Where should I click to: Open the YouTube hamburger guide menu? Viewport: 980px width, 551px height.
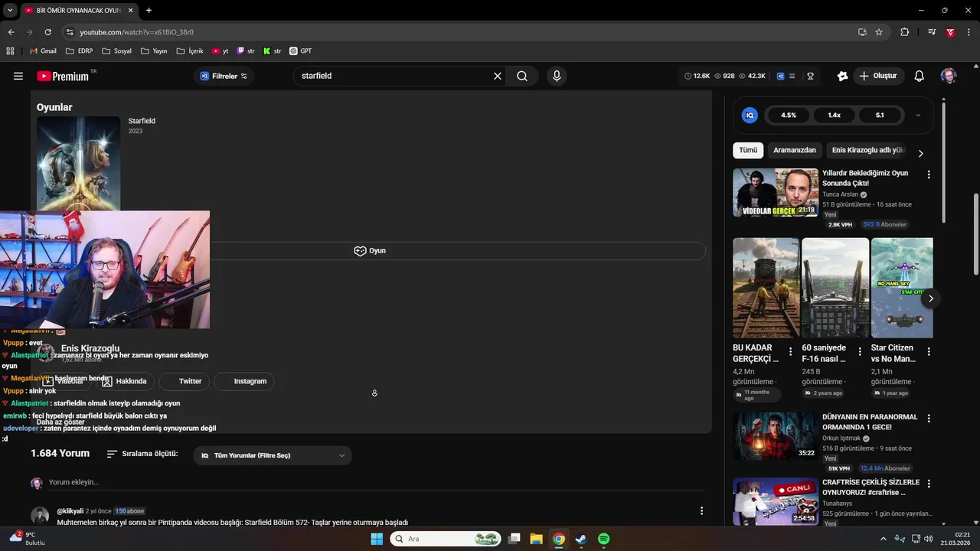coord(18,76)
